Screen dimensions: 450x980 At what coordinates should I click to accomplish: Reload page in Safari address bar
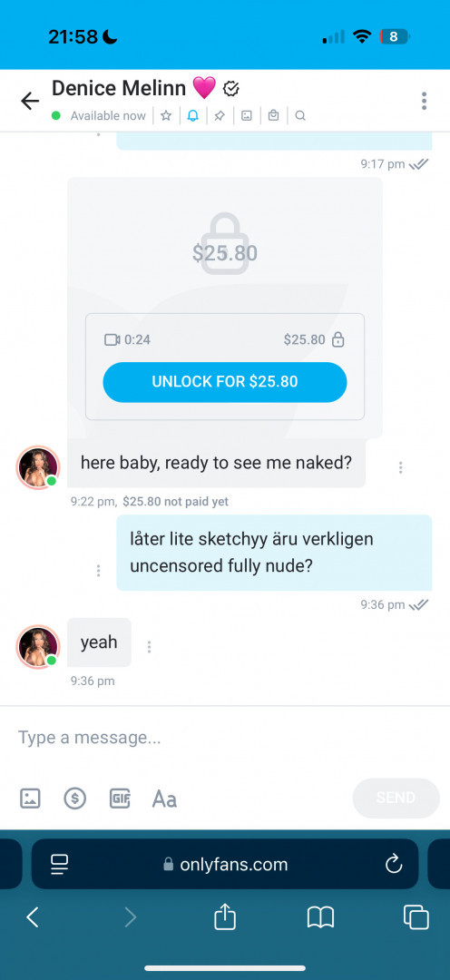(393, 865)
